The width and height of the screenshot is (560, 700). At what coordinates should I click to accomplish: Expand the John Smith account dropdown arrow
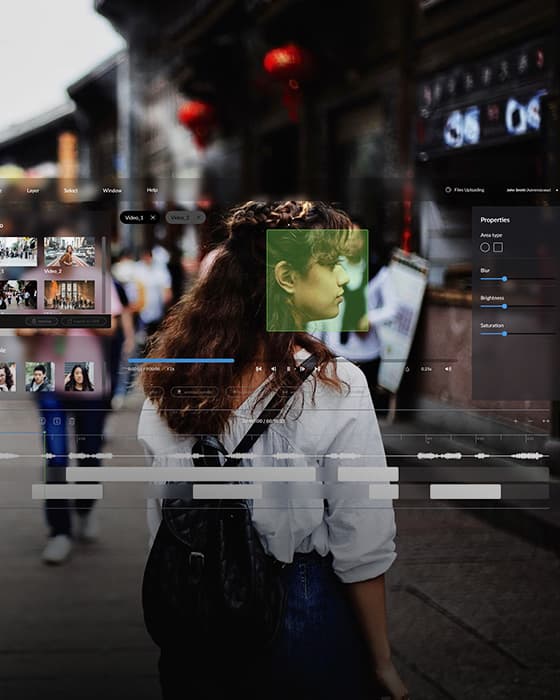pyautogui.click(x=556, y=190)
